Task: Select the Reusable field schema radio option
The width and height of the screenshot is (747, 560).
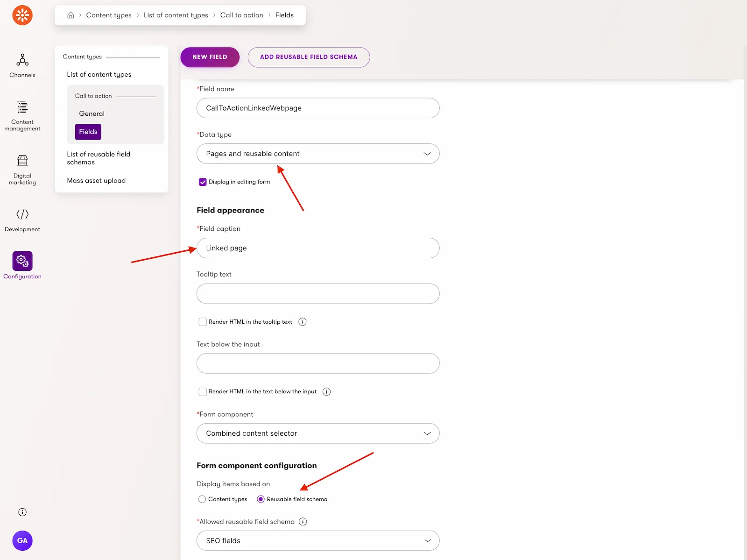Action: tap(261, 499)
